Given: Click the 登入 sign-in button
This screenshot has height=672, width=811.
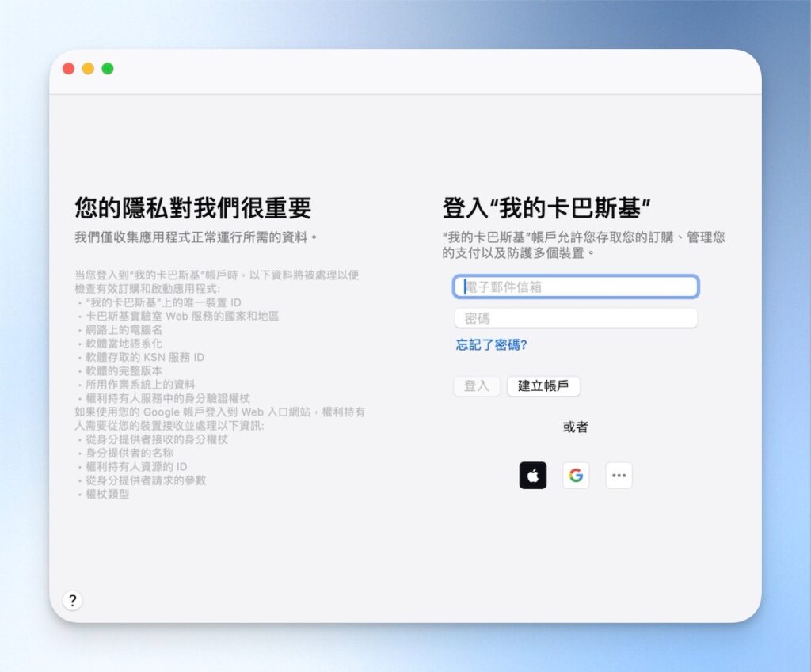Looking at the screenshot, I should click(x=476, y=386).
